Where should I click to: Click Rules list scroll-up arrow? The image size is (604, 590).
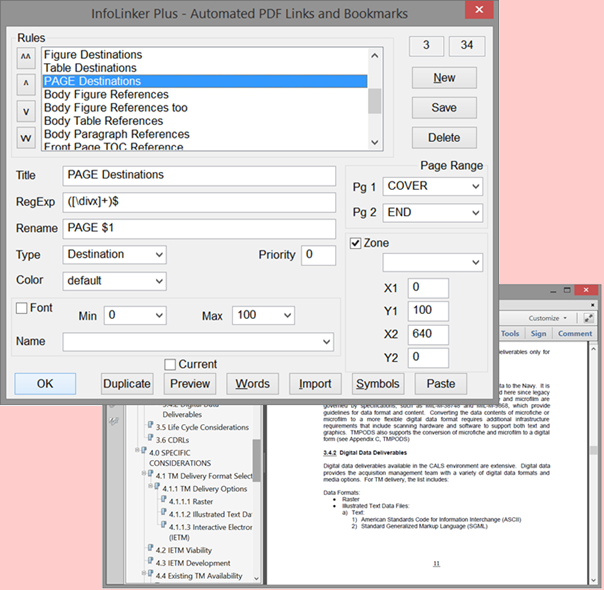point(374,56)
